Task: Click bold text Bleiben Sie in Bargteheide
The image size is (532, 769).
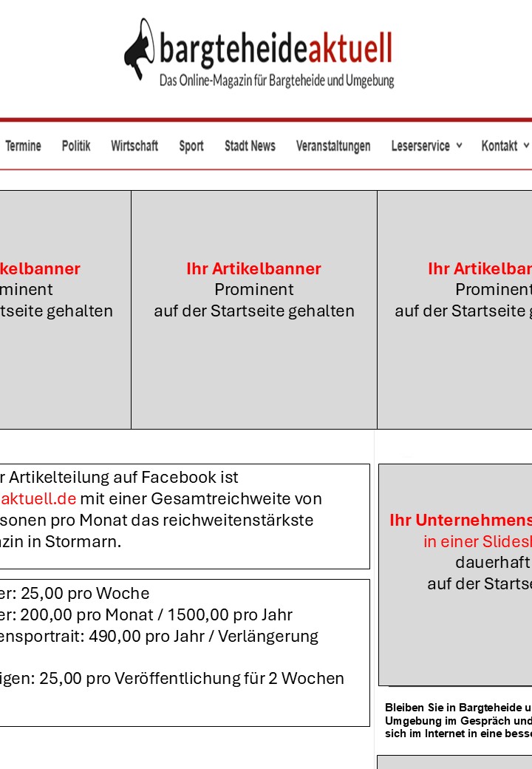Action: click(x=454, y=707)
